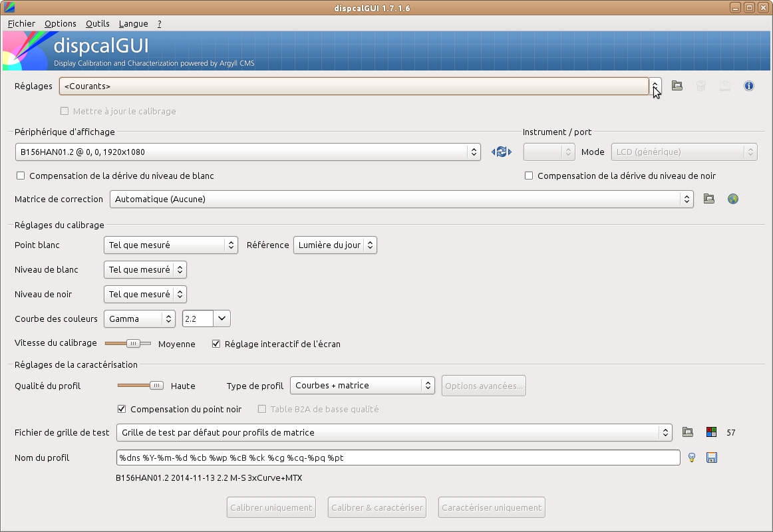Screen dimensions: 773x532
Task: Open display device dropdown B156HAN01.2
Action: pyautogui.click(x=248, y=152)
